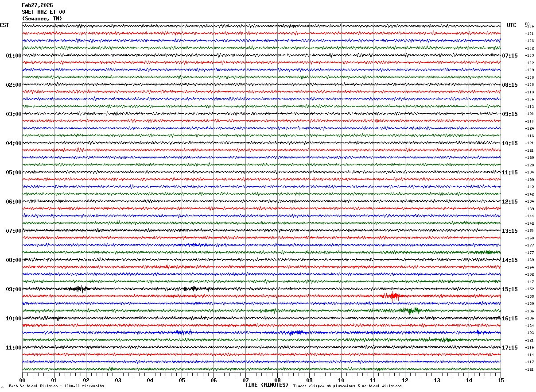Click minute tick label 03 on the bottom axis

coord(118,380)
